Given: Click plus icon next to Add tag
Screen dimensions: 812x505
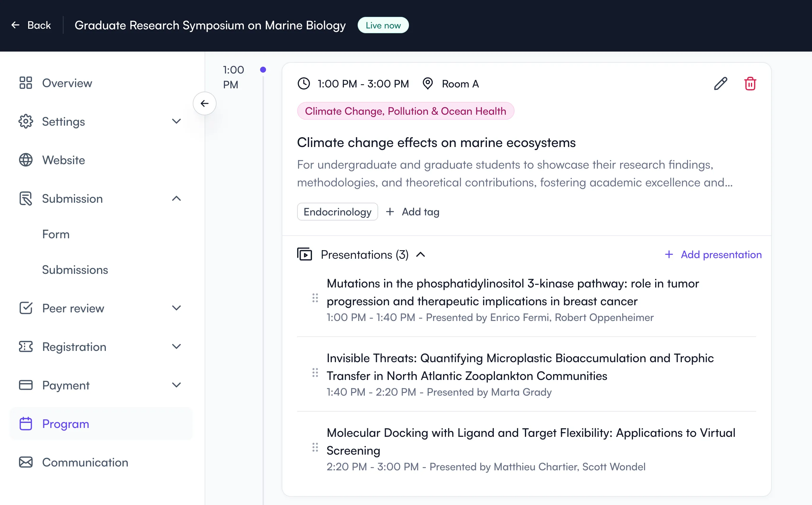Looking at the screenshot, I should click(390, 212).
